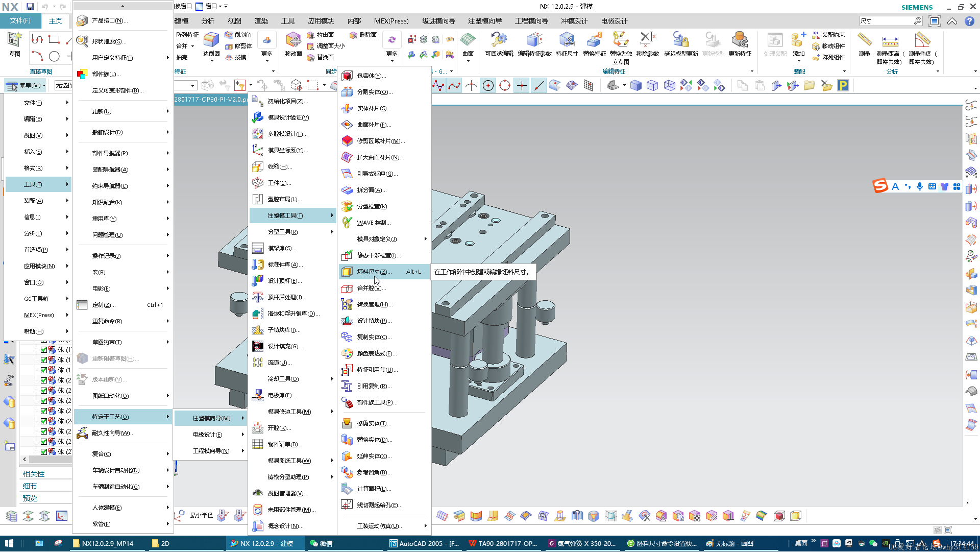Open 无选择 selection filter combo box
Viewport: 980px width, 553px height.
[64, 85]
